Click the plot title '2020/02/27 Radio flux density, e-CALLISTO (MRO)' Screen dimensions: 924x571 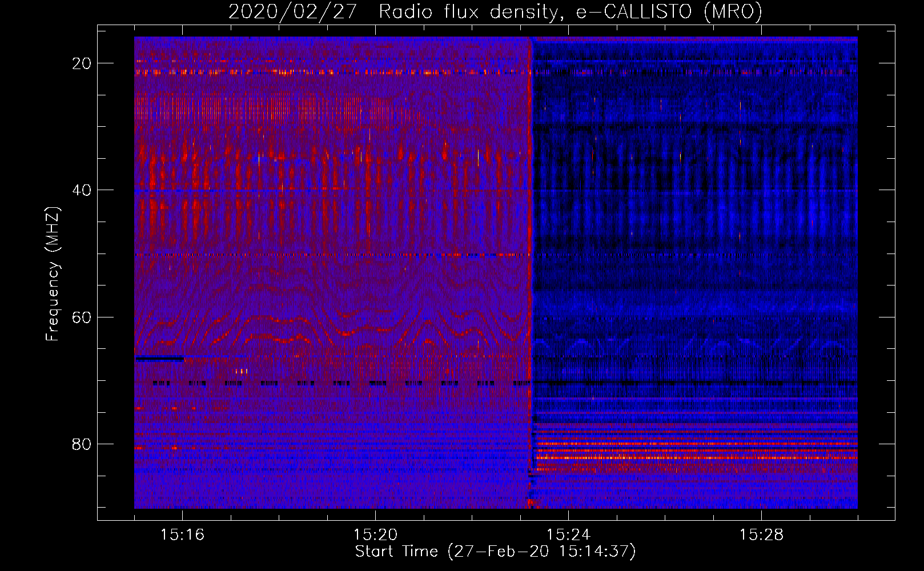coord(495,11)
